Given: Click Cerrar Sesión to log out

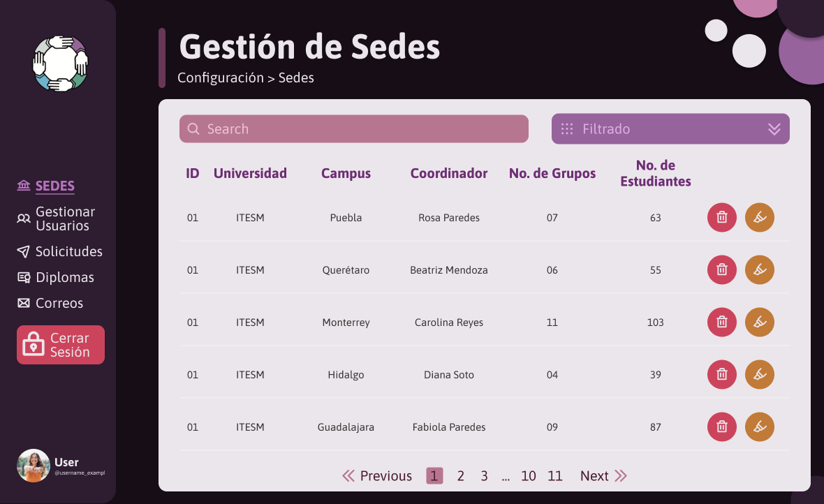Looking at the screenshot, I should coord(61,345).
